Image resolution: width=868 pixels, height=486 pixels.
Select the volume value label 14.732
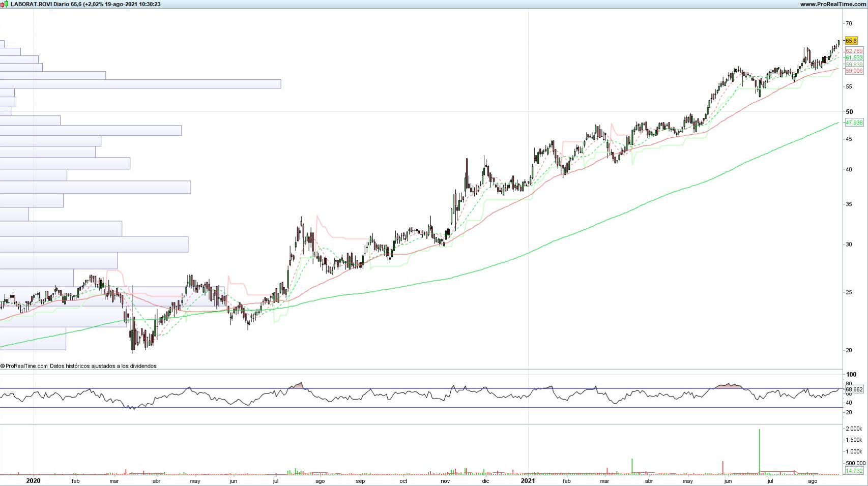click(x=854, y=471)
